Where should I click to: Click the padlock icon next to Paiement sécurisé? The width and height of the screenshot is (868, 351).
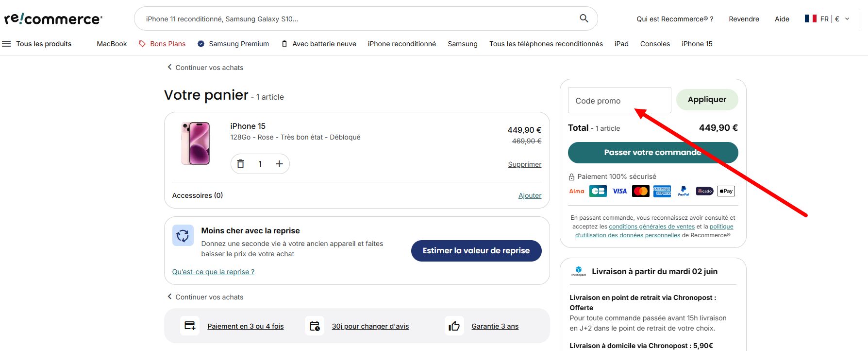pos(571,177)
